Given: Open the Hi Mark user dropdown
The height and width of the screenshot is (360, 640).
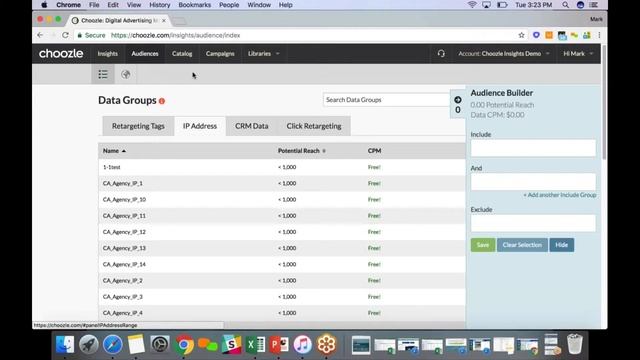Looking at the screenshot, I should [578, 53].
